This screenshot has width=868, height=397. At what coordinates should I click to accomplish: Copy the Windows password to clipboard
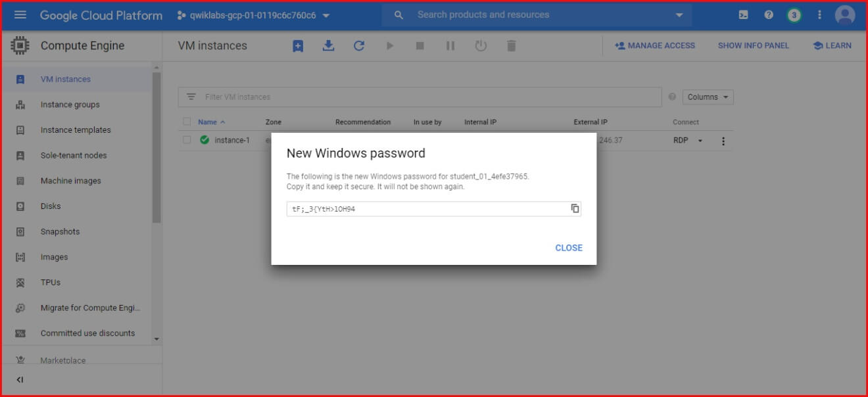(575, 208)
